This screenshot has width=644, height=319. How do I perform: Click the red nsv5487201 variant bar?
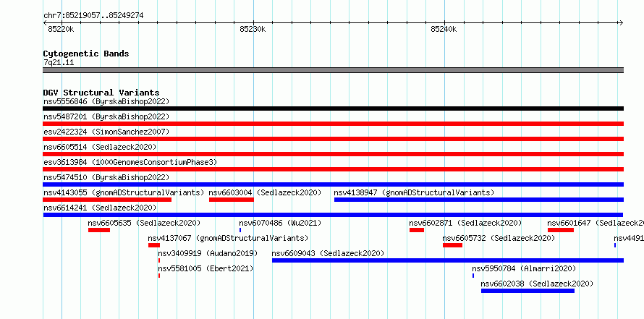333,124
